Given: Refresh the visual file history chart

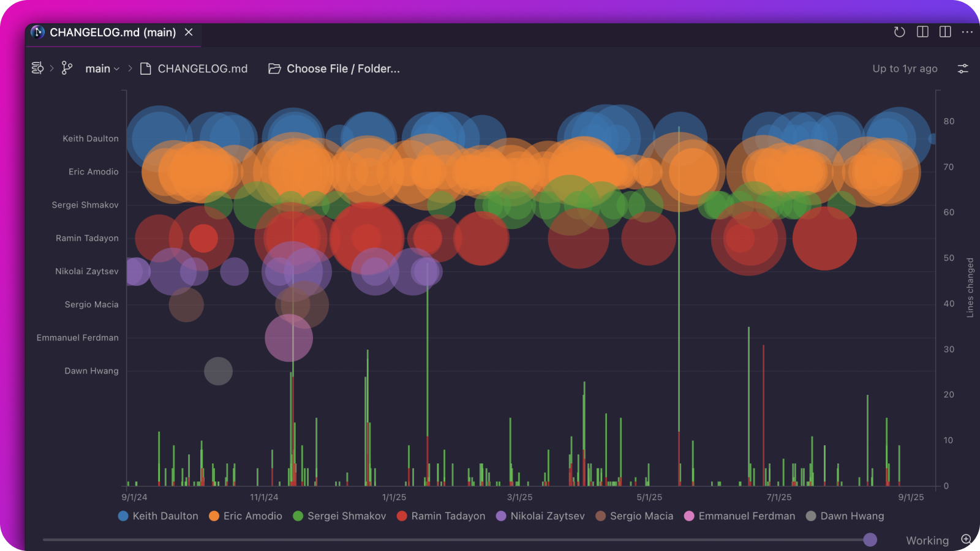Looking at the screenshot, I should pos(899,32).
